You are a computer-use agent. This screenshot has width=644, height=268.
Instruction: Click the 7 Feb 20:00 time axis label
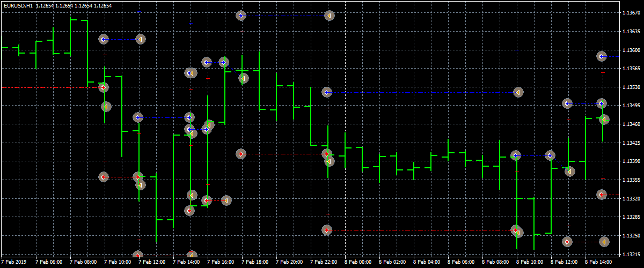pos(290,263)
